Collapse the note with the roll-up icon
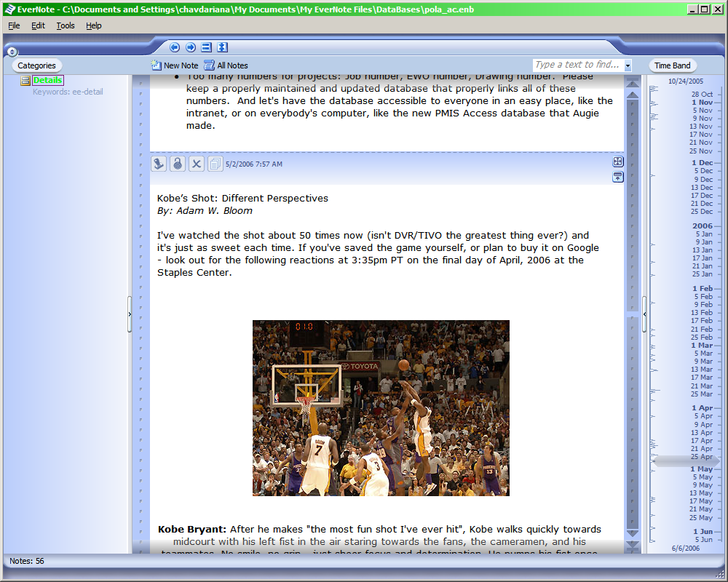Viewport: 728px width, 582px height. pos(618,177)
